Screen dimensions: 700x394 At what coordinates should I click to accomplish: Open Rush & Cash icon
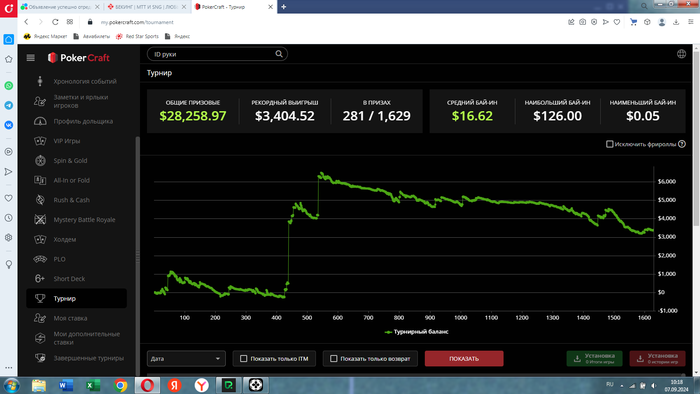[40, 200]
